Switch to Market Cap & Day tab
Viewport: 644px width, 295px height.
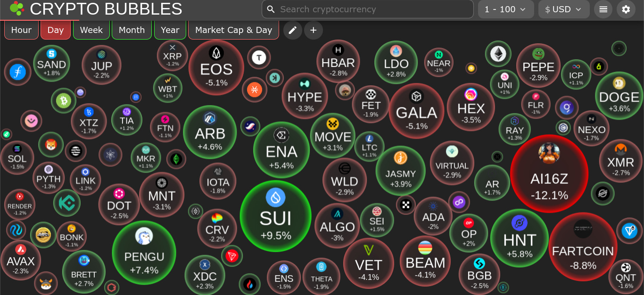(x=233, y=30)
